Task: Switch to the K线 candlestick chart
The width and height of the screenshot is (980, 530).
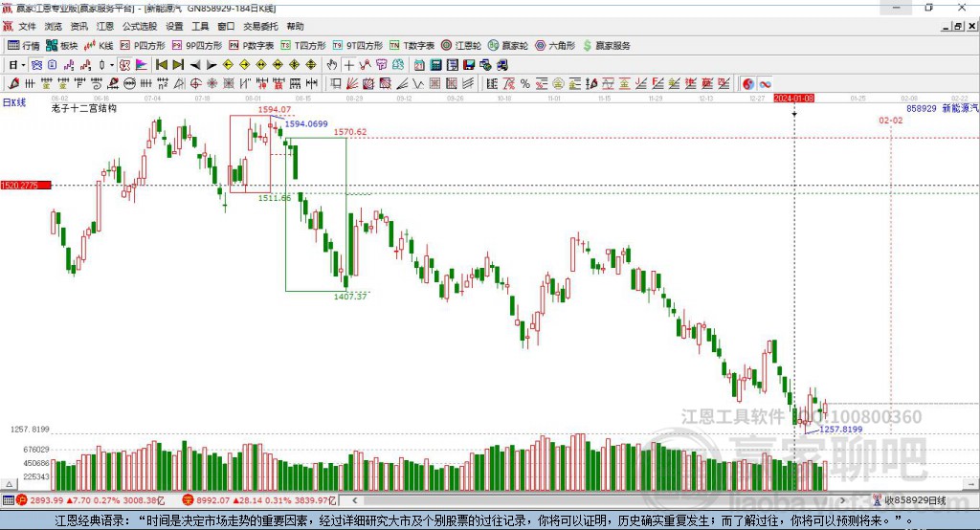Action: [x=99, y=46]
